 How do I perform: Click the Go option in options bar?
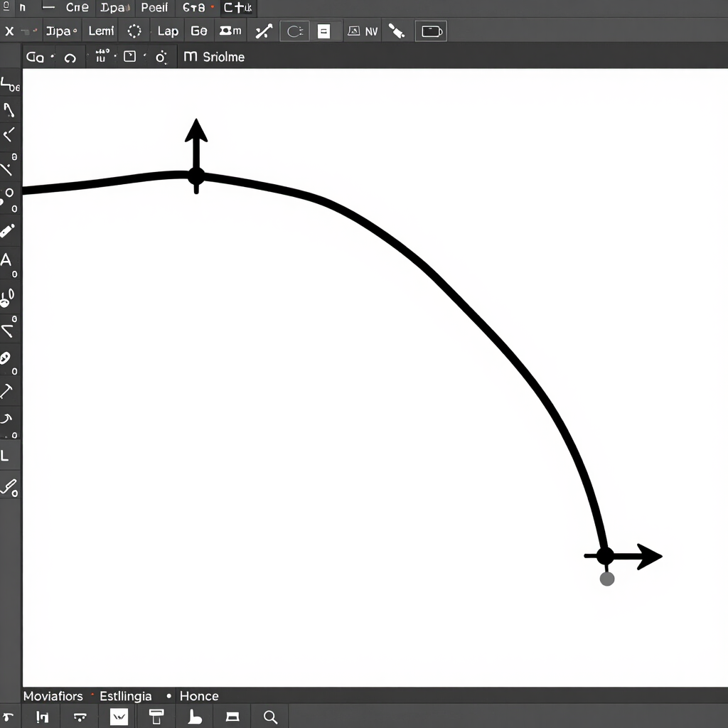tap(35, 57)
